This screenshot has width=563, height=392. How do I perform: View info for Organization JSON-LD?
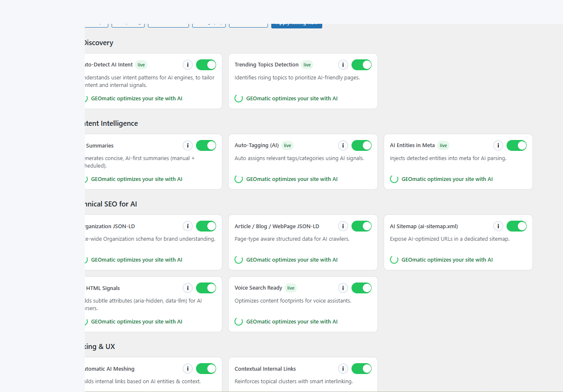[188, 226]
